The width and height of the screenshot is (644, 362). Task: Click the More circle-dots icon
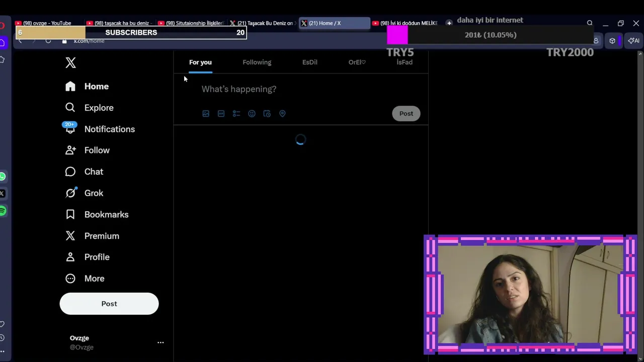pos(70,279)
